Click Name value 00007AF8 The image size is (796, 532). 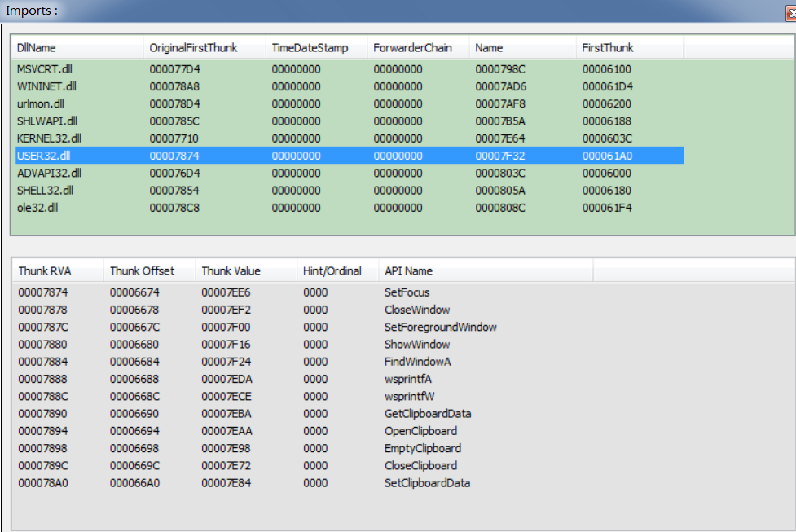[x=500, y=103]
